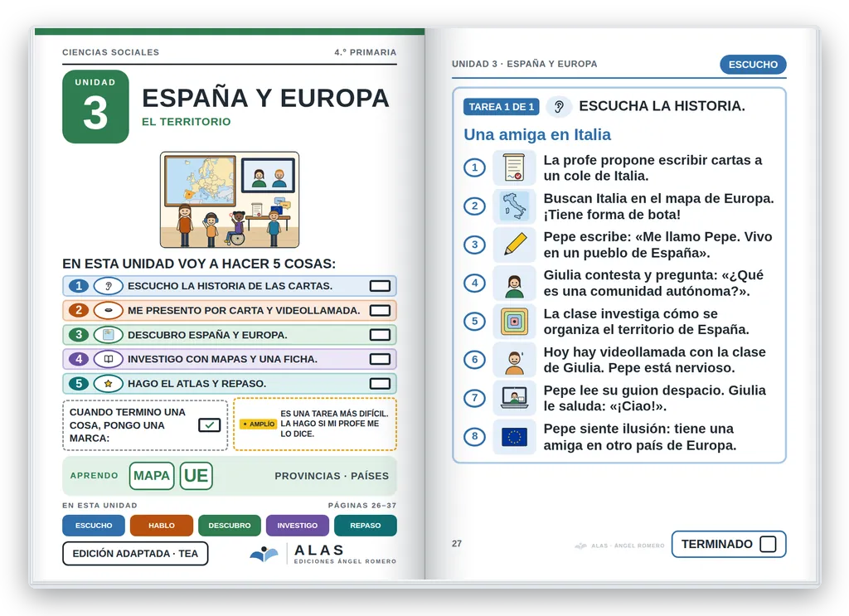Click the classroom illustration with Europe map
849x616 pixels.
pos(230,200)
